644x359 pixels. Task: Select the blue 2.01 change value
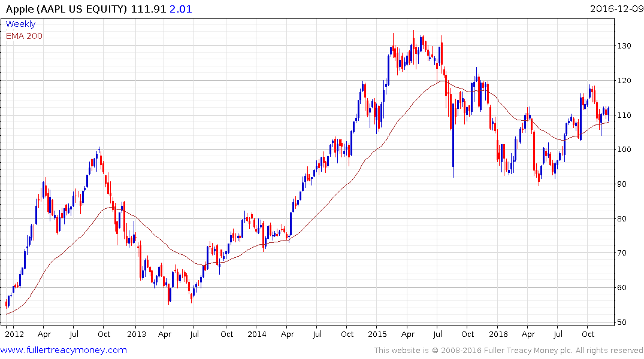point(181,9)
